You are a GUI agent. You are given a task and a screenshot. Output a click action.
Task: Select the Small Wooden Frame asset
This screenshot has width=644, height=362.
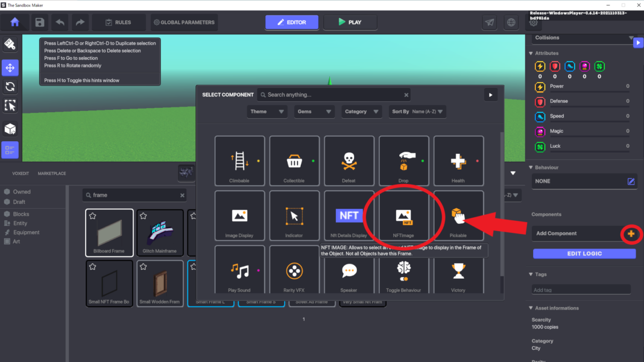160,284
